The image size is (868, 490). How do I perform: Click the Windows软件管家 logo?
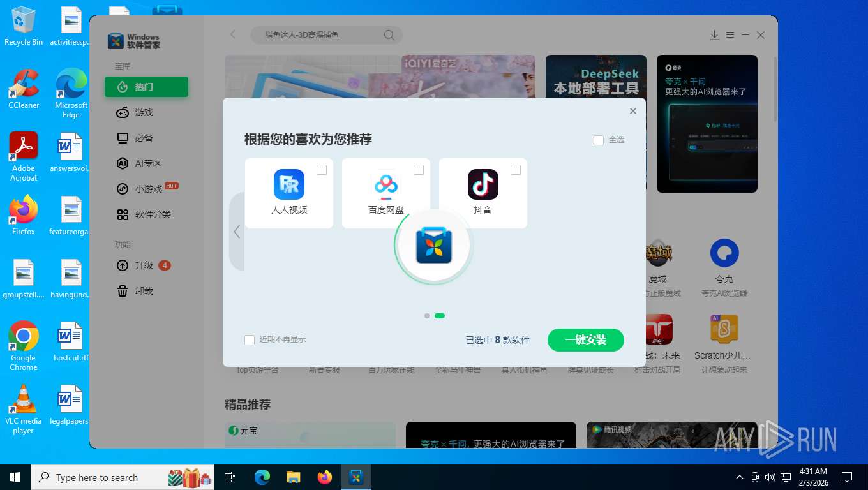pyautogui.click(x=134, y=41)
